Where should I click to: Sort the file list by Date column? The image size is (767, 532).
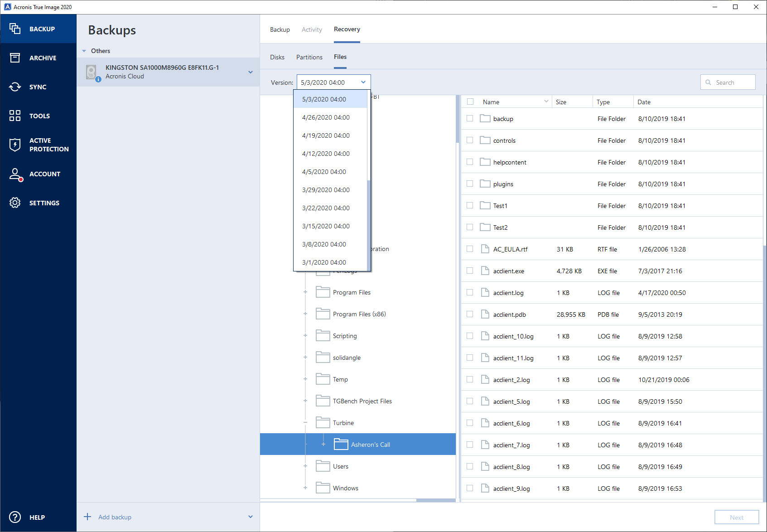[x=698, y=102]
